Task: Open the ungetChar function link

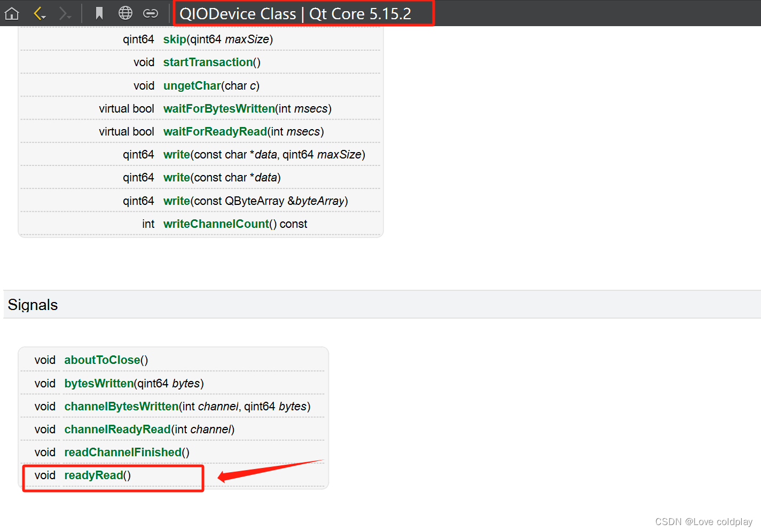Action: (192, 86)
